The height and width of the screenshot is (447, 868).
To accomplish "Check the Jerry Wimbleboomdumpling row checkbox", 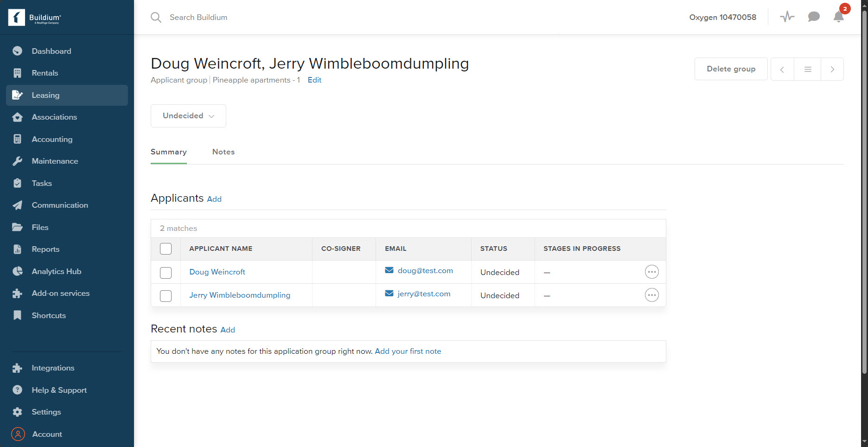I will coord(166,296).
